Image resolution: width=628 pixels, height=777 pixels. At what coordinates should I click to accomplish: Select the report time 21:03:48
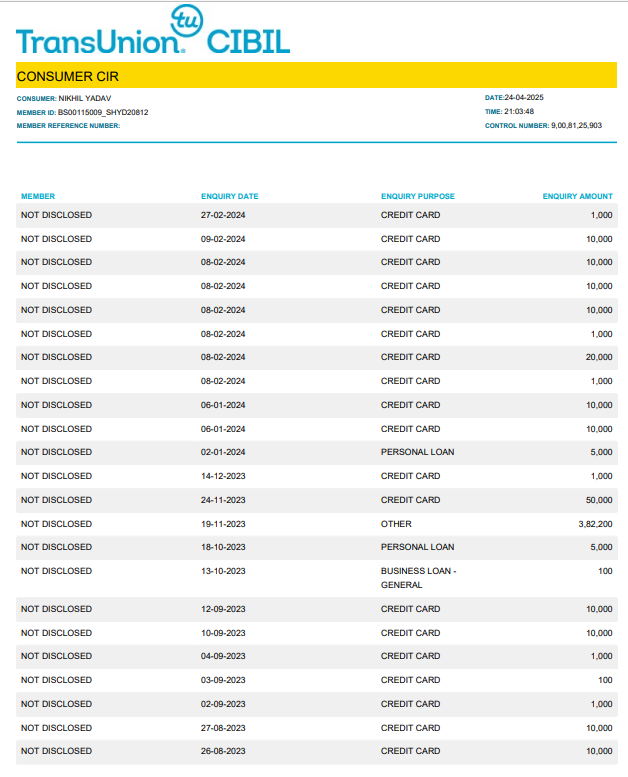519,111
